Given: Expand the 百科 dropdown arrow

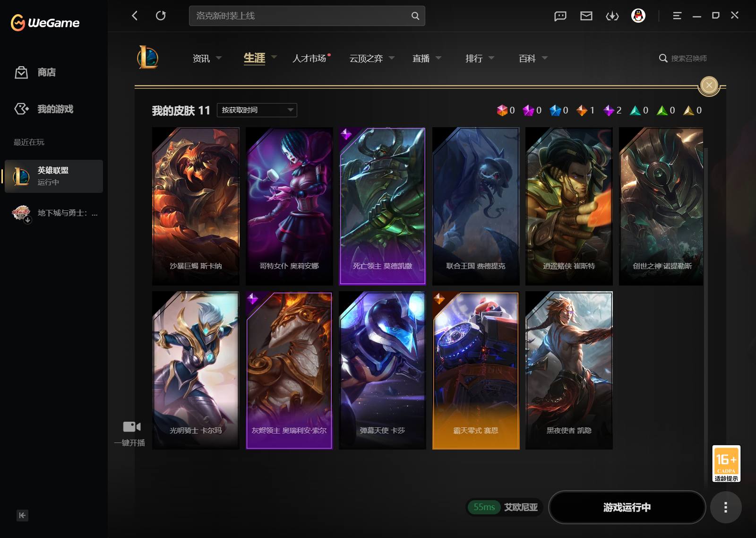Looking at the screenshot, I should click(545, 58).
